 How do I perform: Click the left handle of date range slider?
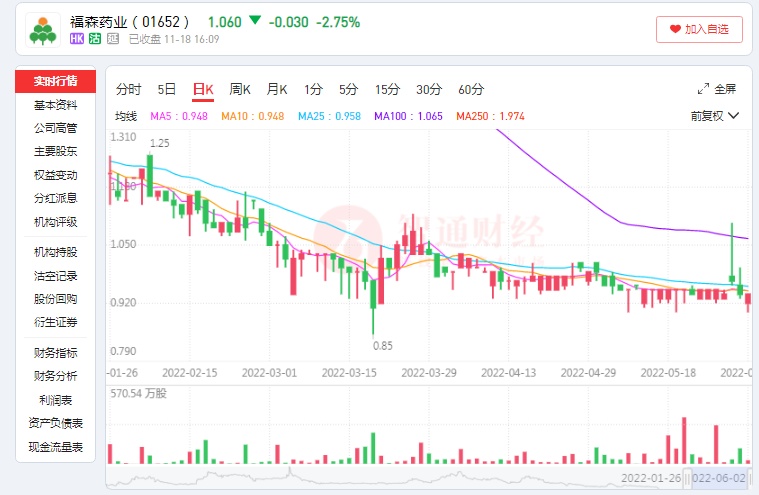pyautogui.click(x=686, y=479)
